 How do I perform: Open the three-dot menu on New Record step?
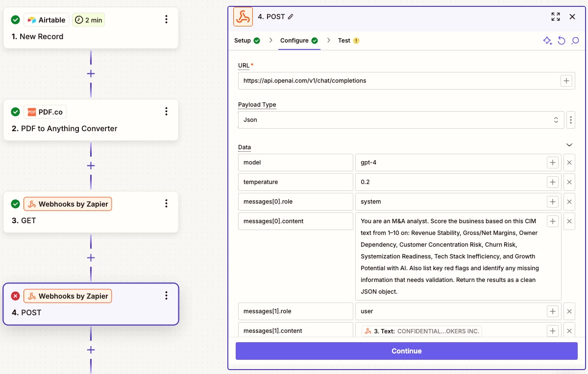pyautogui.click(x=166, y=19)
